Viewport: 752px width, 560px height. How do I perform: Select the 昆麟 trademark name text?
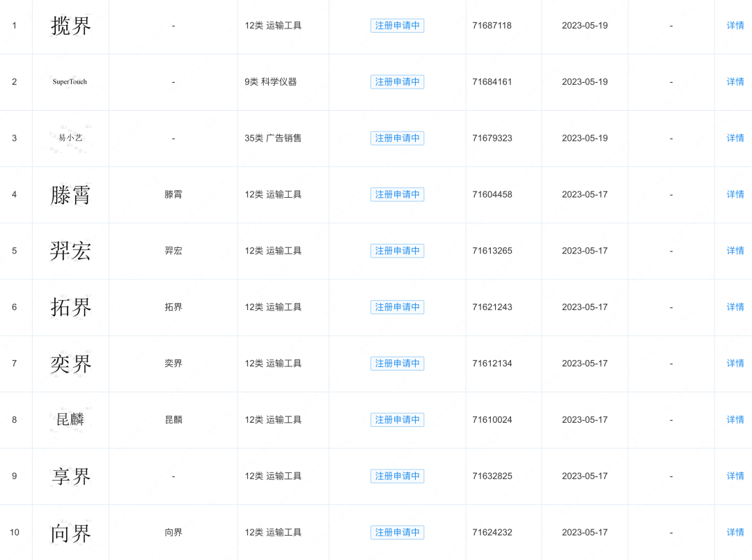pos(173,419)
